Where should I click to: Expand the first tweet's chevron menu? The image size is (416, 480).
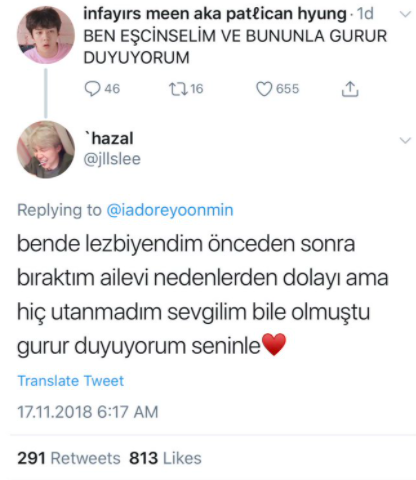click(x=405, y=14)
